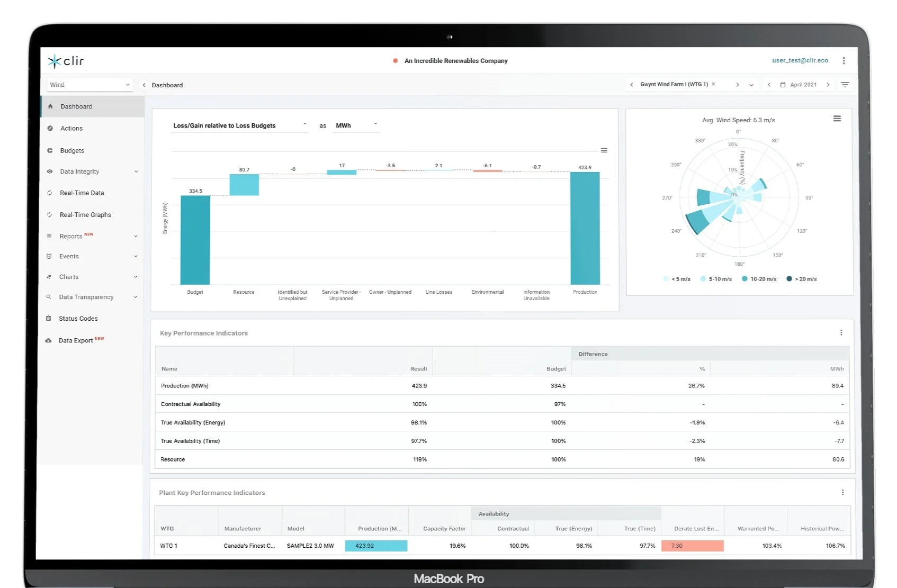Viewport: 897px width, 588px height.
Task: Remove the Gwynt Wind Farm I filter chip
Action: click(713, 84)
